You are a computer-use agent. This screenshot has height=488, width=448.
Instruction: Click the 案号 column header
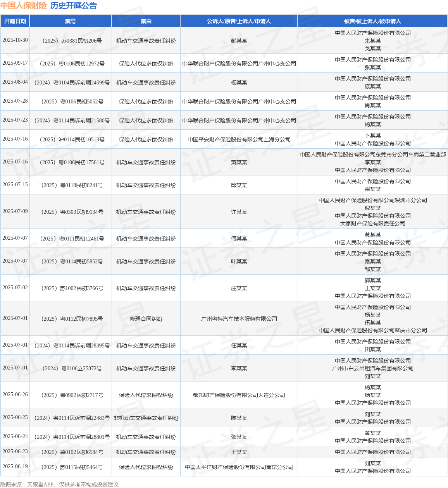(71, 21)
